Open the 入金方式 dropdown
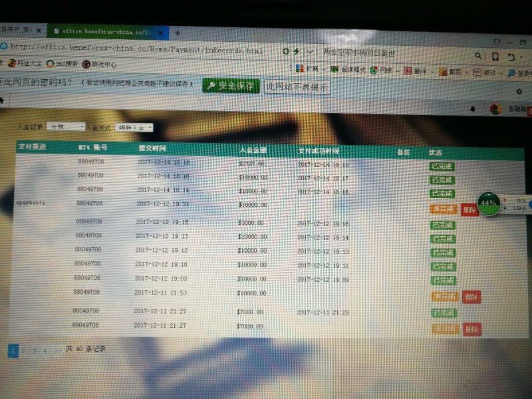532x399 pixels. (x=134, y=127)
